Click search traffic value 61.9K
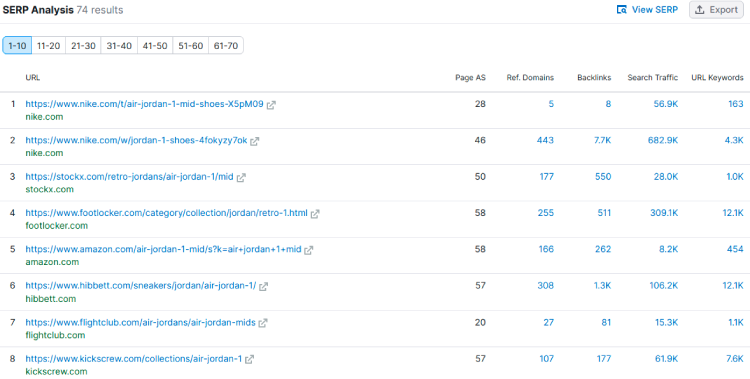 [x=666, y=358]
